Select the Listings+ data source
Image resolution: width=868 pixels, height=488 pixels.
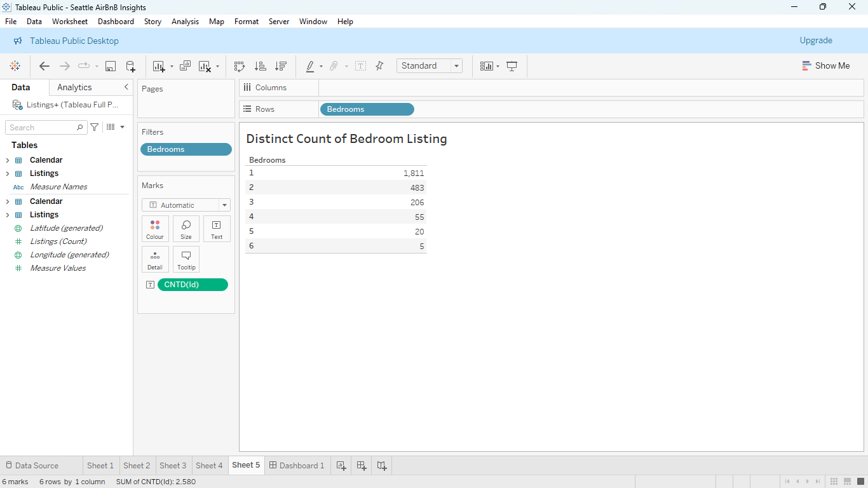[x=66, y=105]
